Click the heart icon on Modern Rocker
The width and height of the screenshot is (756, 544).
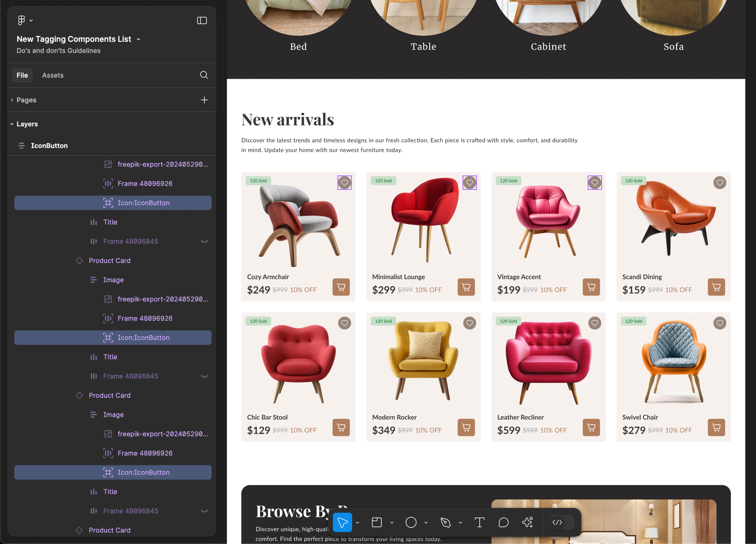click(x=470, y=323)
